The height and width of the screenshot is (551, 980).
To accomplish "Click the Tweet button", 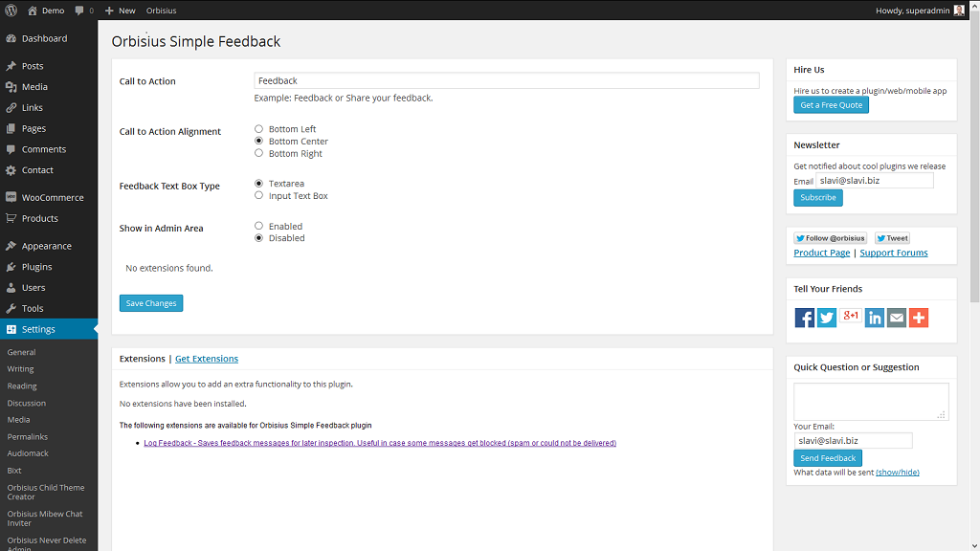I will pos(893,238).
